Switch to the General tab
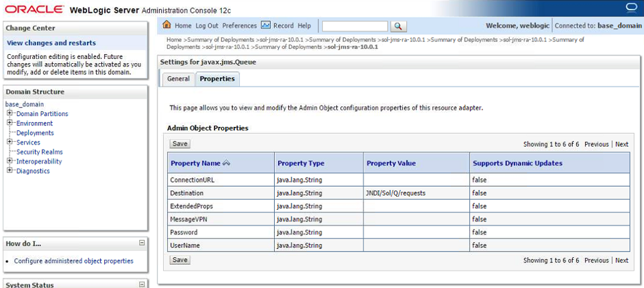This screenshot has height=288, width=644. pyautogui.click(x=178, y=79)
